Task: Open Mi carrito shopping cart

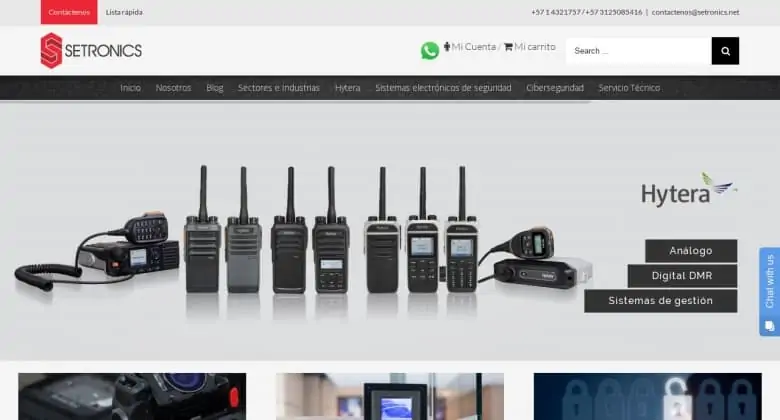Action: pyautogui.click(x=530, y=47)
